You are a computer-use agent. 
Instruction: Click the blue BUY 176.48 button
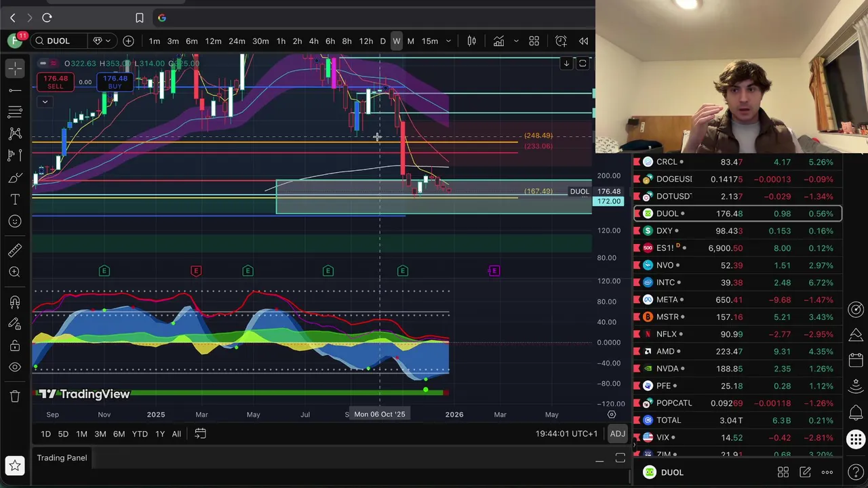[x=115, y=83]
